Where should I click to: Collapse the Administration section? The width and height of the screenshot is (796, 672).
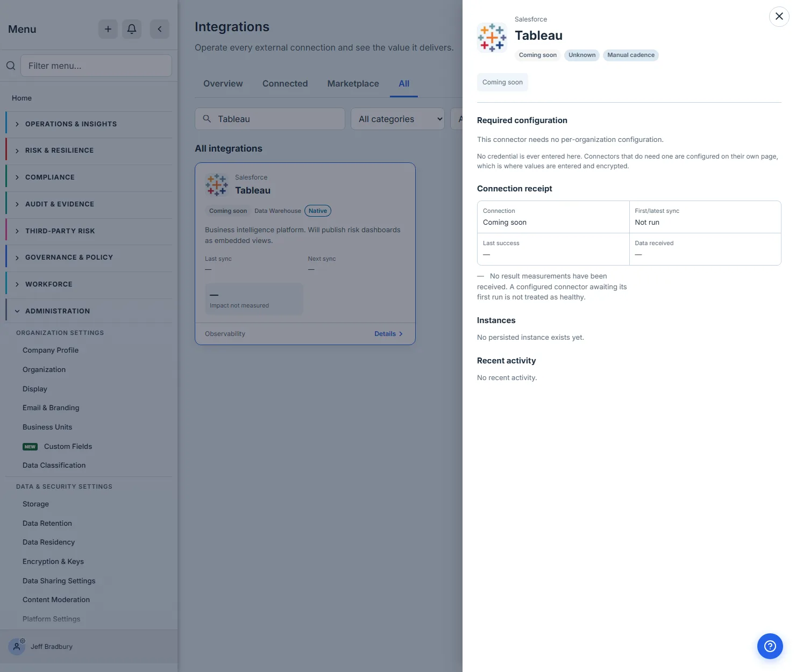(89, 311)
